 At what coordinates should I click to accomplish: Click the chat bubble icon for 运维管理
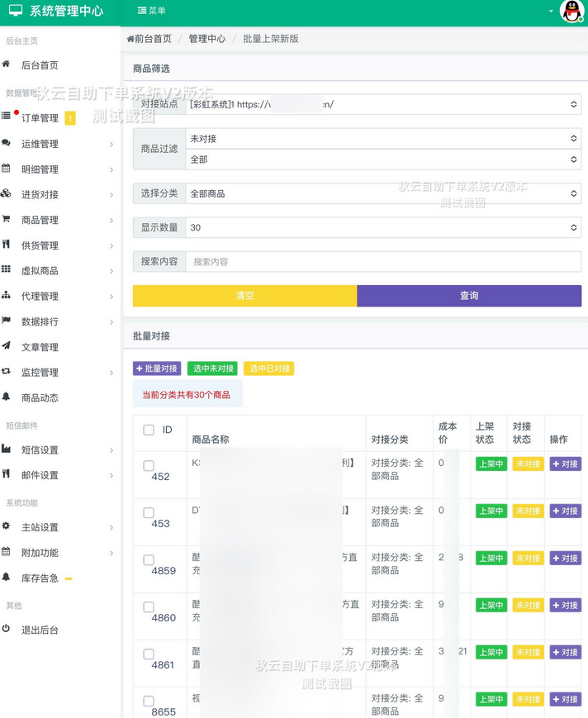[x=6, y=142]
